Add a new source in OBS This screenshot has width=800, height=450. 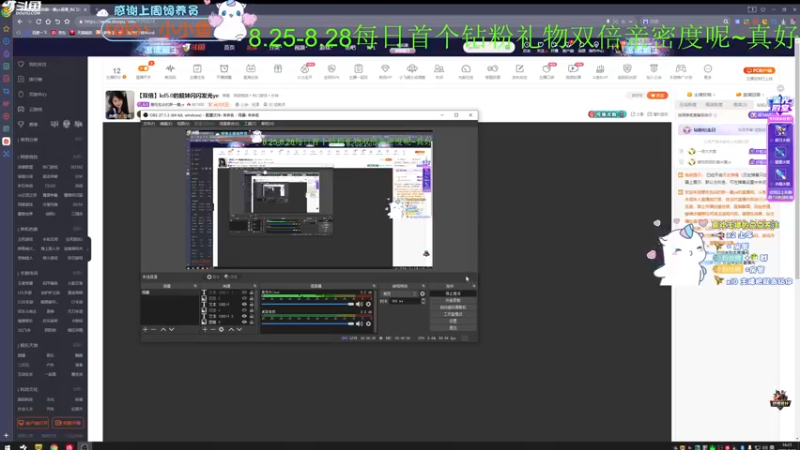click(205, 330)
